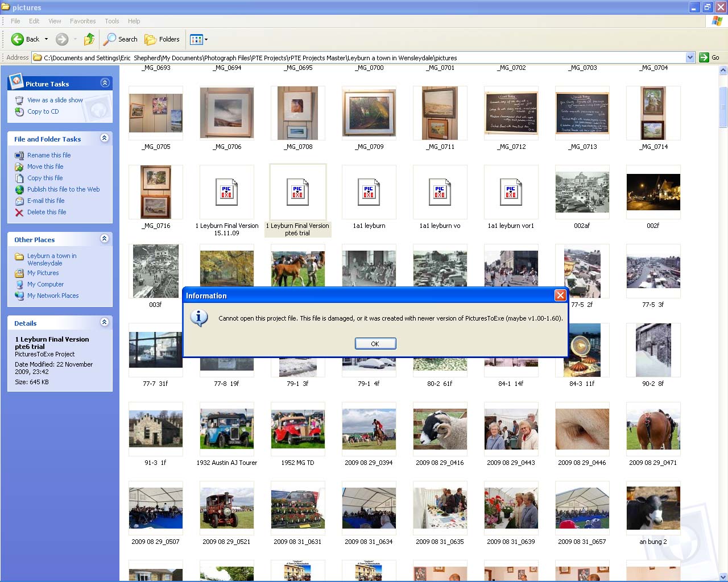The width and height of the screenshot is (728, 582).
Task: Go back with the Back arrow icon
Action: click(x=18, y=39)
